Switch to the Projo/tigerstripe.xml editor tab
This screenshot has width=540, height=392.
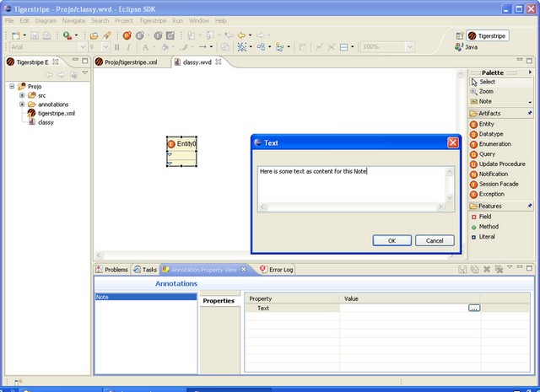tap(131, 62)
